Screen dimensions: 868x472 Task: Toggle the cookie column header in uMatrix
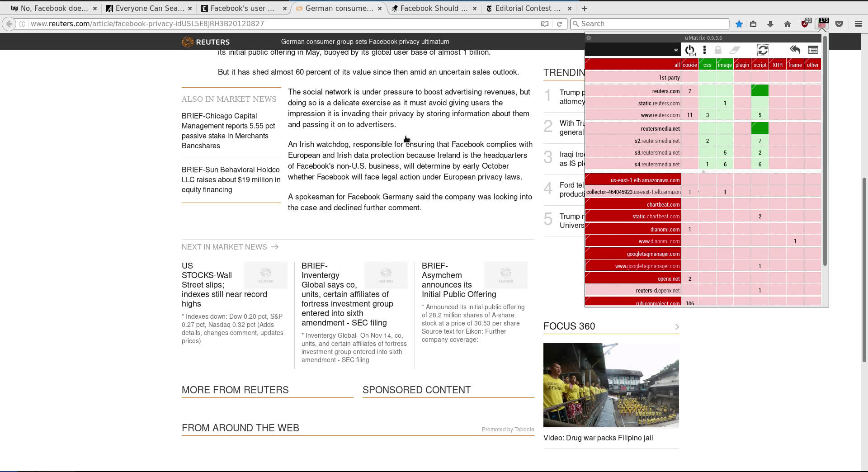(689, 65)
